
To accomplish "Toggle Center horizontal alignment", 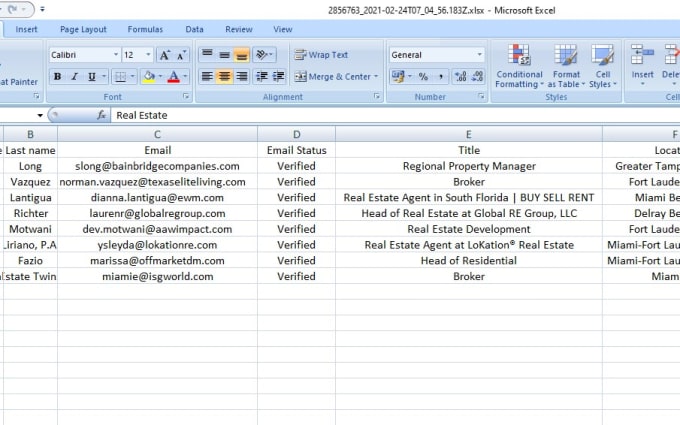I will click(224, 77).
